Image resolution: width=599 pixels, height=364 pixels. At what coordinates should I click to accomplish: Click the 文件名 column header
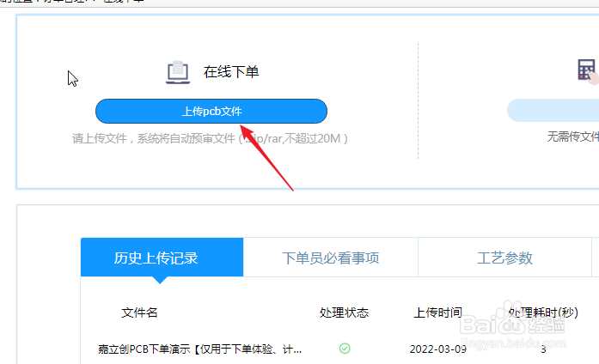[139, 312]
